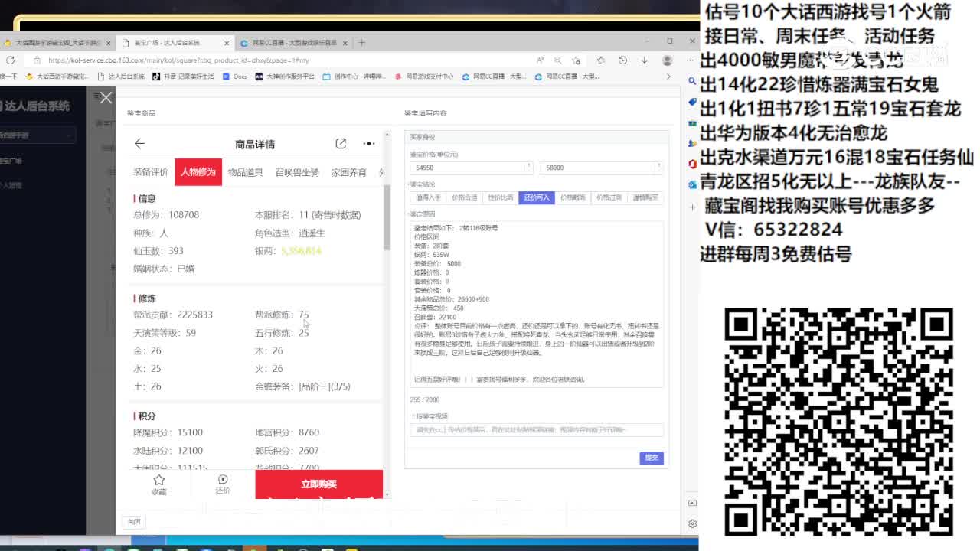Open the share icon in 商品详情 header
Screen dimensions: 980x551
[x=341, y=144]
